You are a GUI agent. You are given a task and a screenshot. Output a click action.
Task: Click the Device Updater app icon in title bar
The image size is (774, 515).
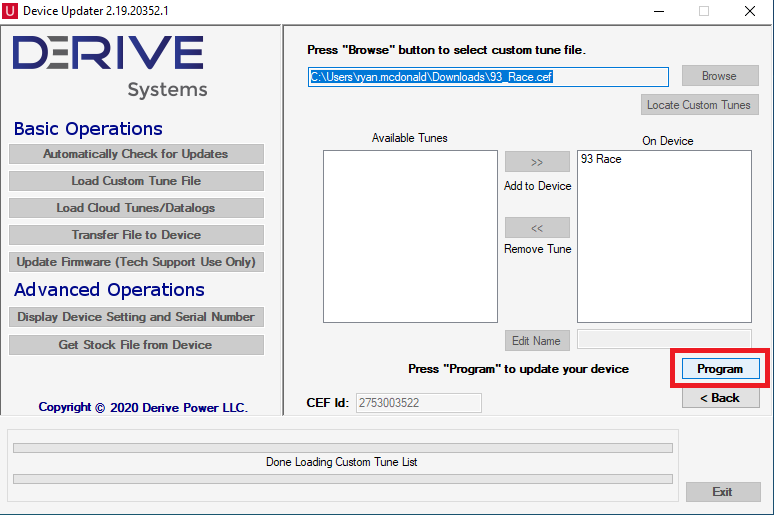click(x=10, y=11)
